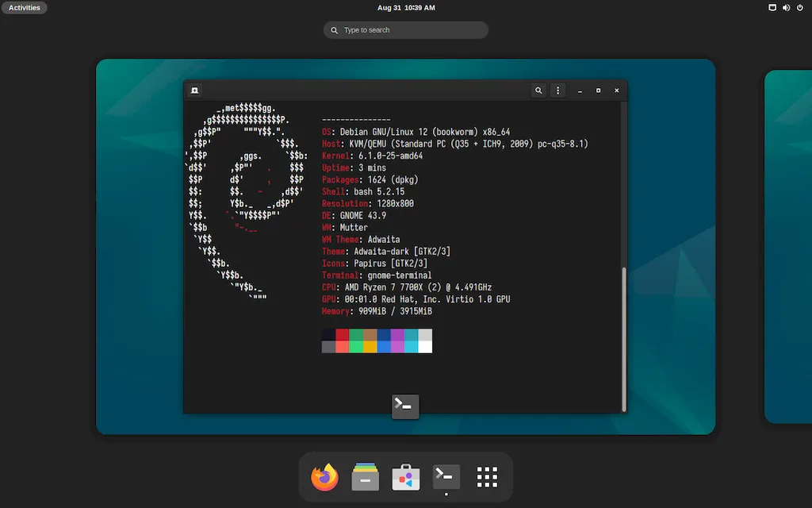The image size is (812, 508).
Task: Click the Activities button
Action: [25, 8]
